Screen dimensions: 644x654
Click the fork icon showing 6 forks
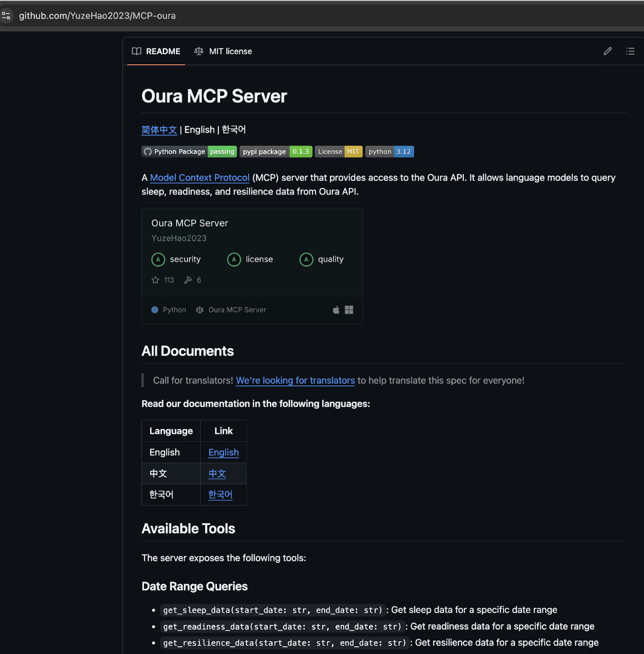188,280
